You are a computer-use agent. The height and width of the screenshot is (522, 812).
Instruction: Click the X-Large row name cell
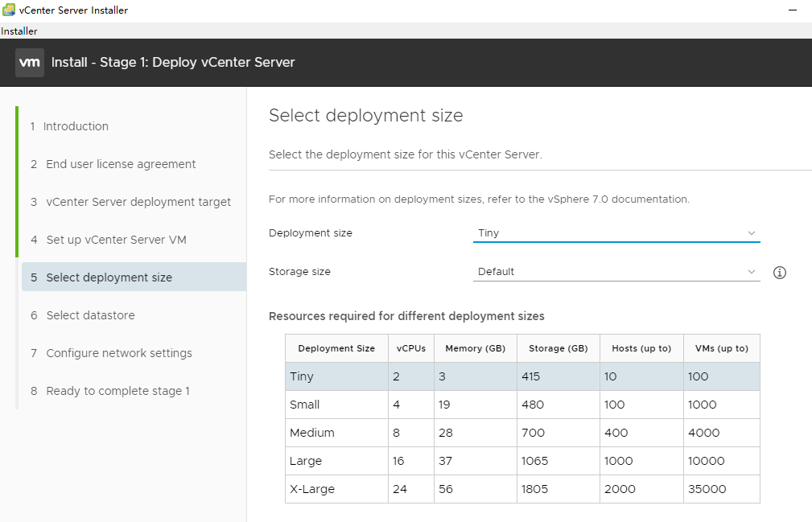[x=336, y=489]
